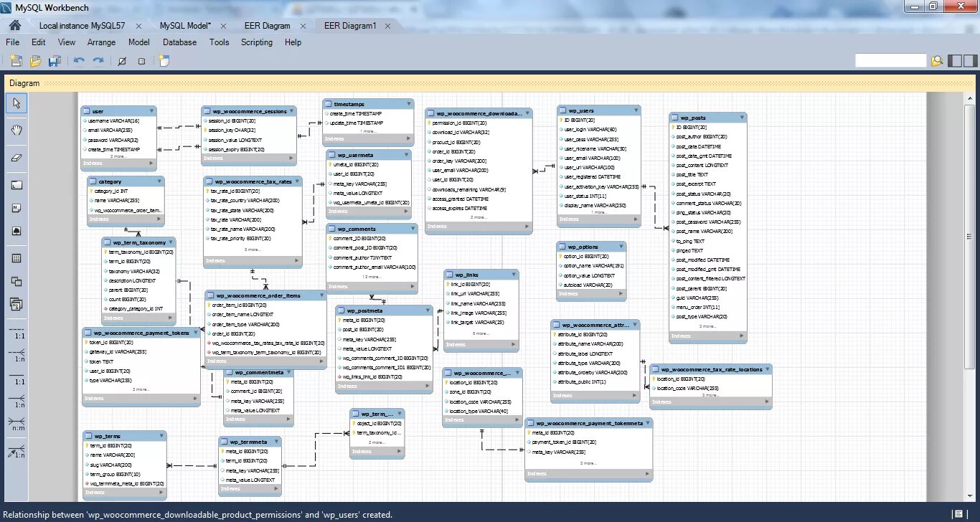980x522 pixels.
Task: Select the place new view tool
Action: click(x=17, y=281)
